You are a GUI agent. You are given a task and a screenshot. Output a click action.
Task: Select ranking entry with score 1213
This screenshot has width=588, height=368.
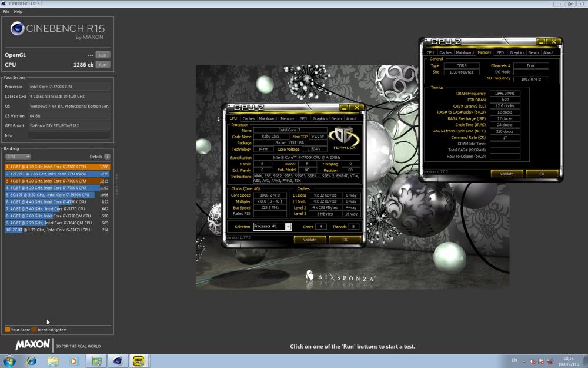[x=58, y=181]
